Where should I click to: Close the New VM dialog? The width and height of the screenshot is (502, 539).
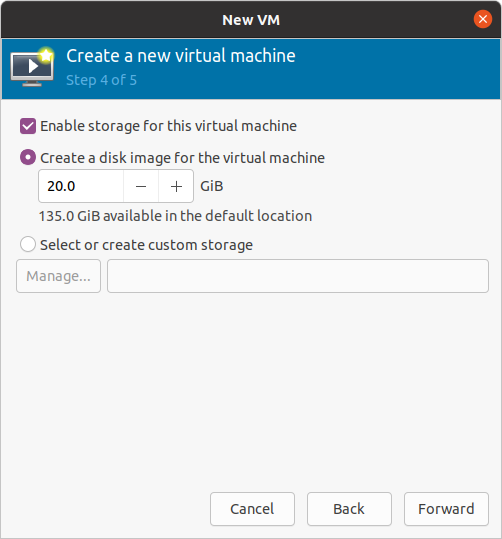(x=482, y=19)
